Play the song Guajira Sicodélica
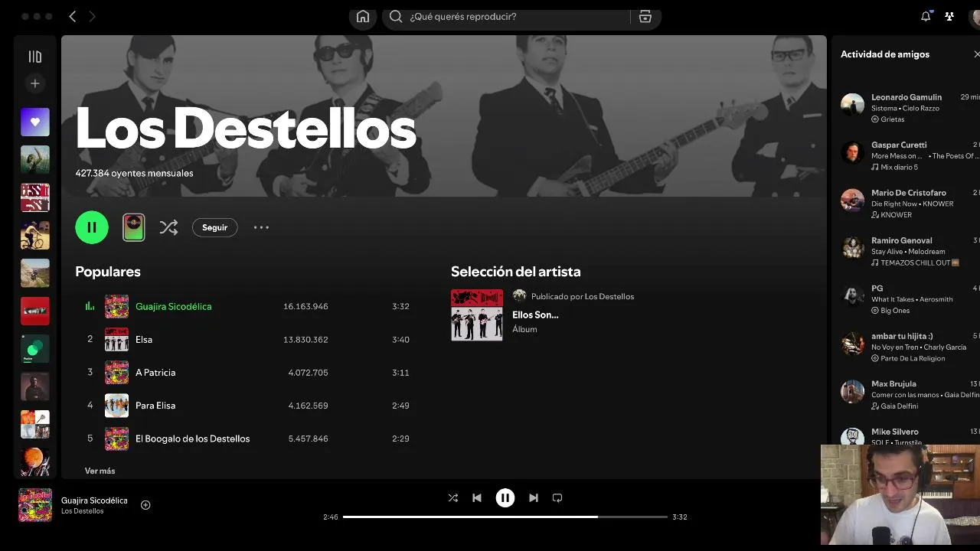This screenshot has width=980, height=551. [173, 306]
